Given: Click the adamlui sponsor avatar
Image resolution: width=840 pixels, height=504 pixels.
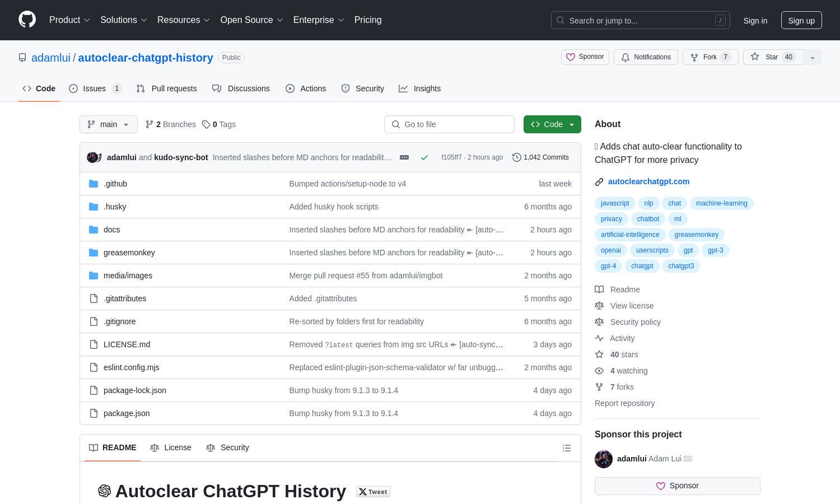Looking at the screenshot, I should point(604,459).
